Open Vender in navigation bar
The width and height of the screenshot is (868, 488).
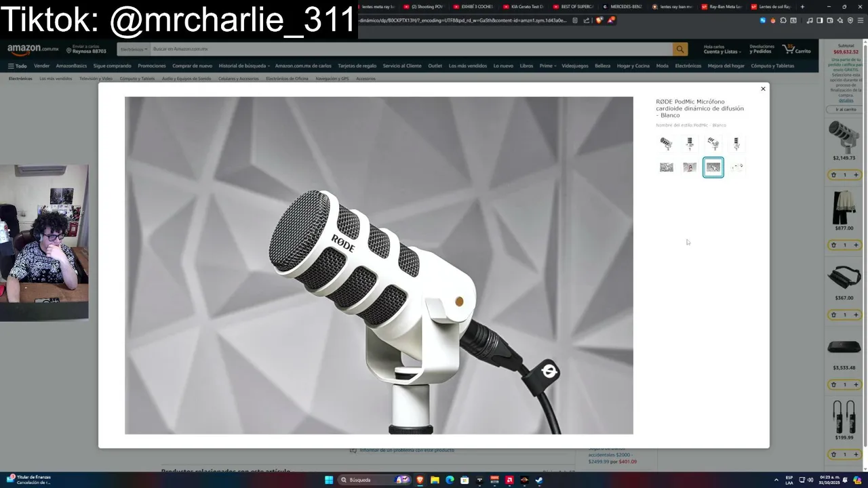(42, 66)
